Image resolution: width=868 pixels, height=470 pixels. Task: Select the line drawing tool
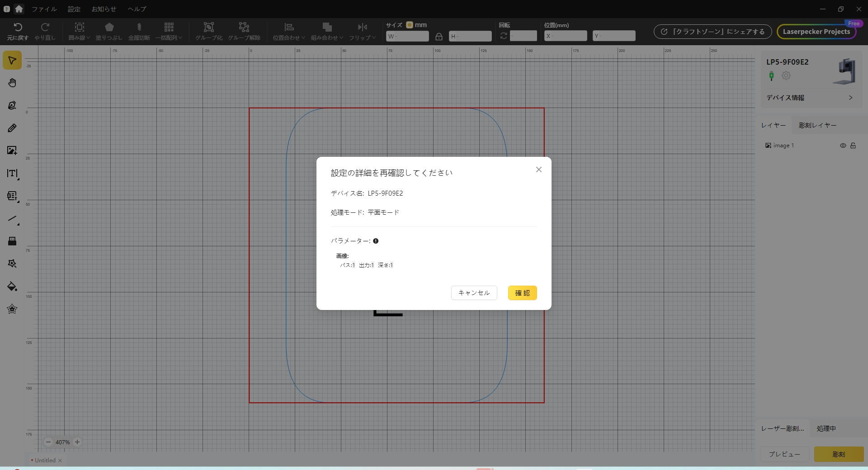click(12, 219)
